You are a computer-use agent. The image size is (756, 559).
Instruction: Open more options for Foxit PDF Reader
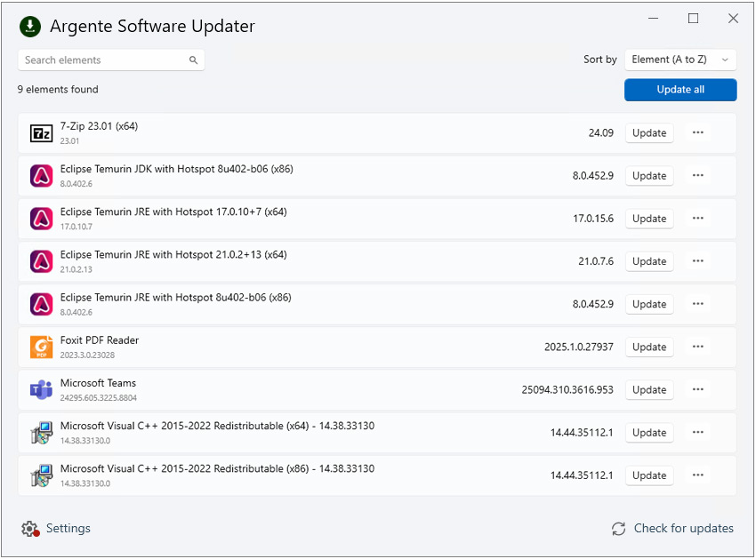697,347
